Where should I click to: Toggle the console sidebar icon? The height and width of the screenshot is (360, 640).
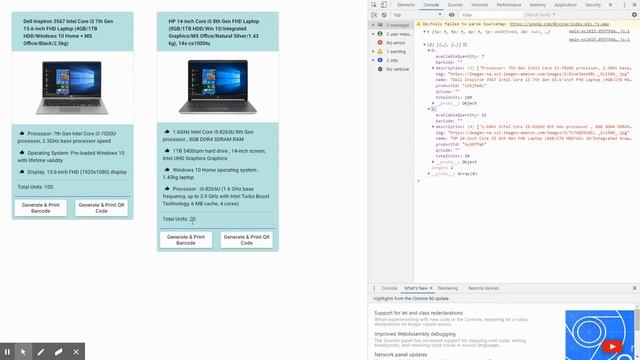(374, 15)
